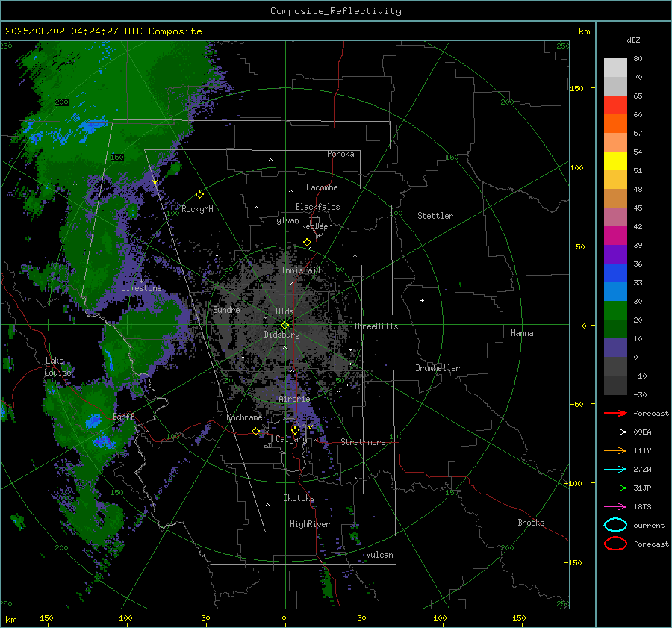The height and width of the screenshot is (628, 672).
Task: Click the cyan 'current' ellipse legend icon
Action: pos(615,525)
